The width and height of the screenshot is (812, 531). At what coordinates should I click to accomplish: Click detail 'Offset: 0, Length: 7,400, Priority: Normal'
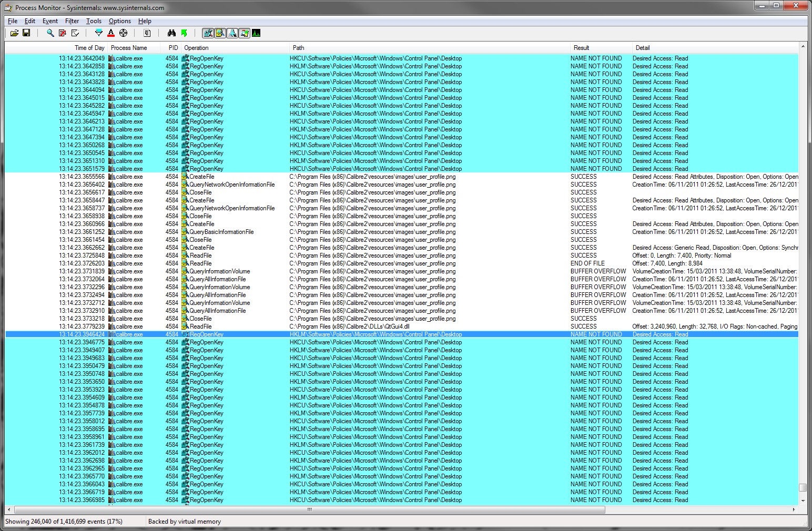[x=682, y=256]
